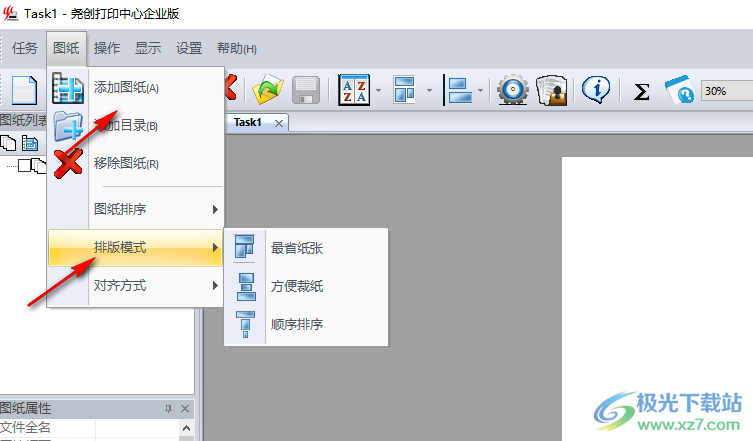Expand the 图纸排序 submenu

coord(215,209)
